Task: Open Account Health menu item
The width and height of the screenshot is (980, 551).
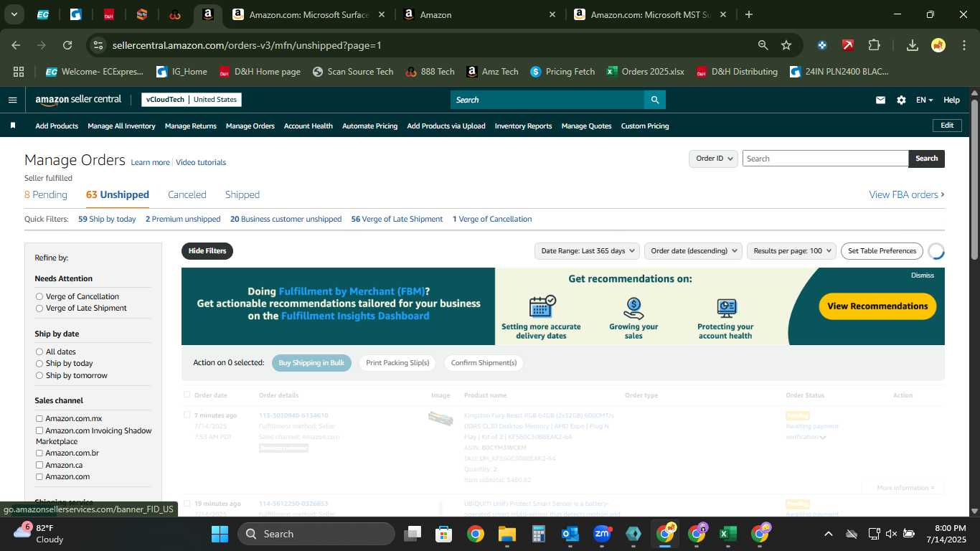Action: (308, 126)
